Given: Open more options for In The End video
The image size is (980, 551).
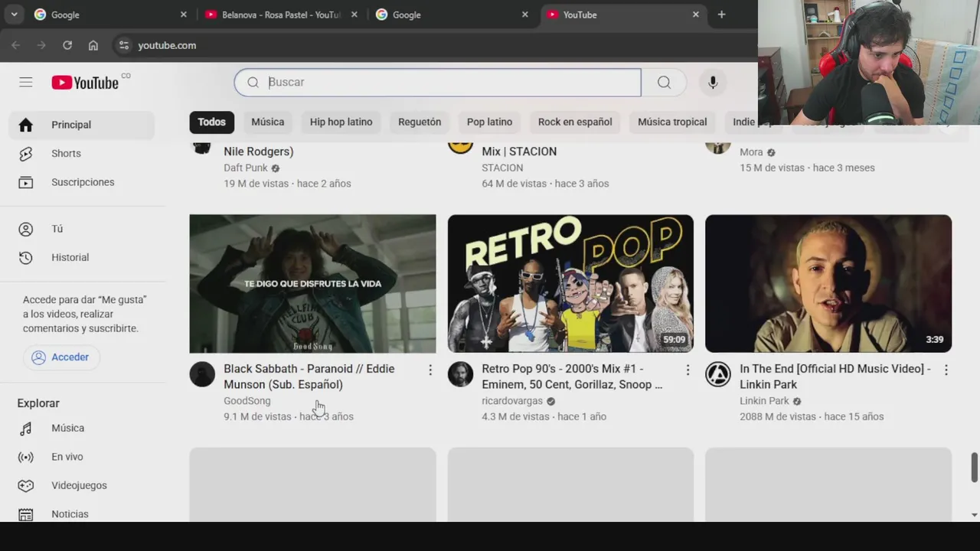Looking at the screenshot, I should pyautogui.click(x=946, y=370).
